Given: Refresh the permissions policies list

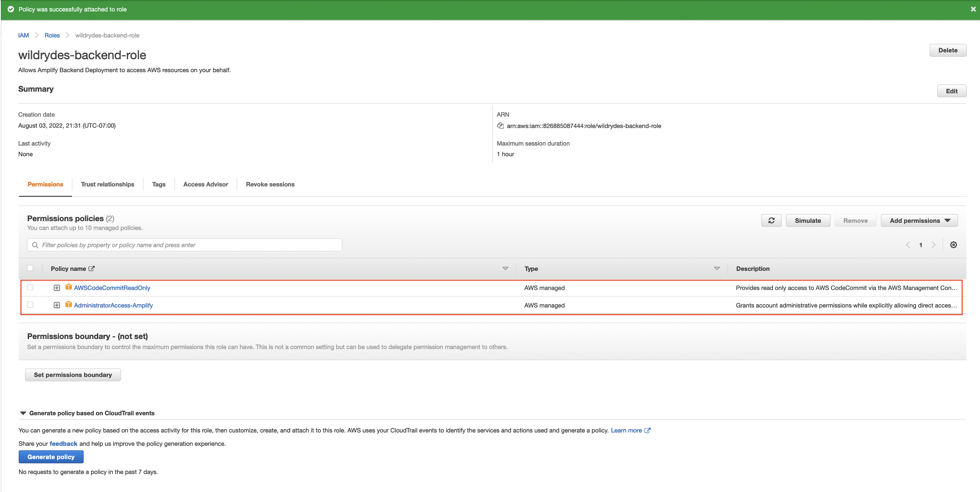Looking at the screenshot, I should tap(771, 220).
